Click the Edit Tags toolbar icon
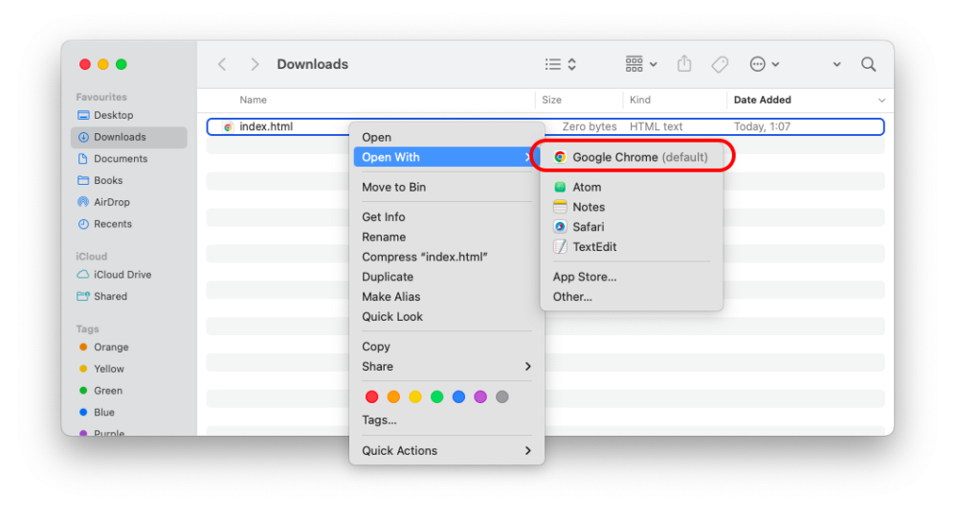Image resolution: width=980 pixels, height=520 pixels. pos(720,64)
